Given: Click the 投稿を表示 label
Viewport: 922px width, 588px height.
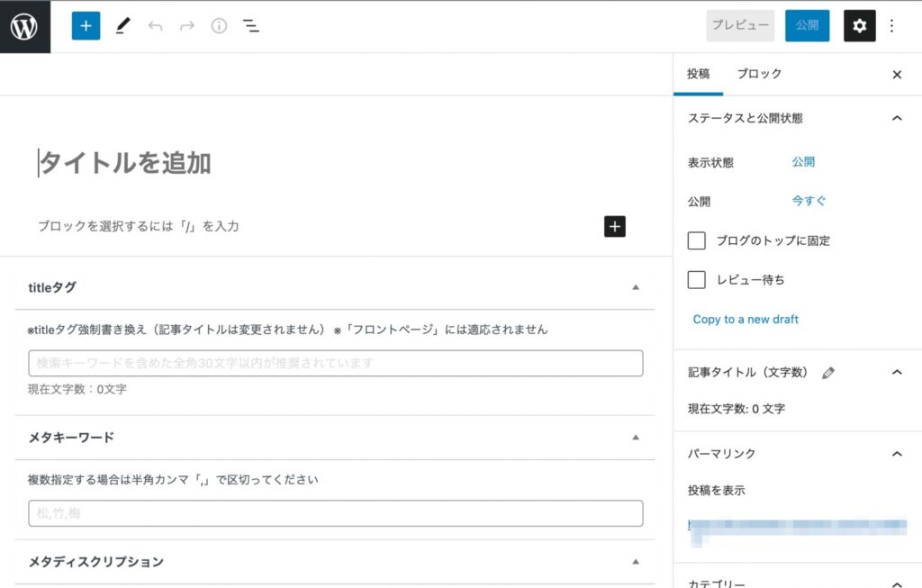Looking at the screenshot, I should [716, 491].
